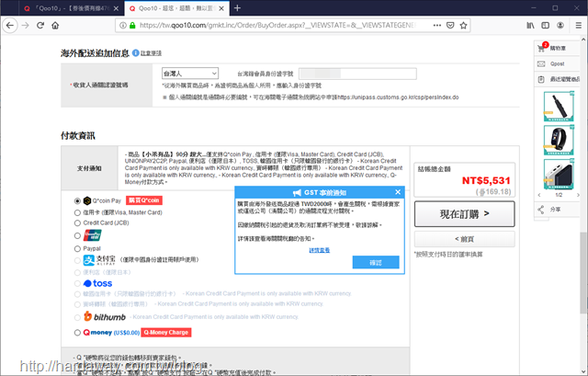Open a new browser tab with plus
Screen dimensions: 588x376
click(x=237, y=8)
